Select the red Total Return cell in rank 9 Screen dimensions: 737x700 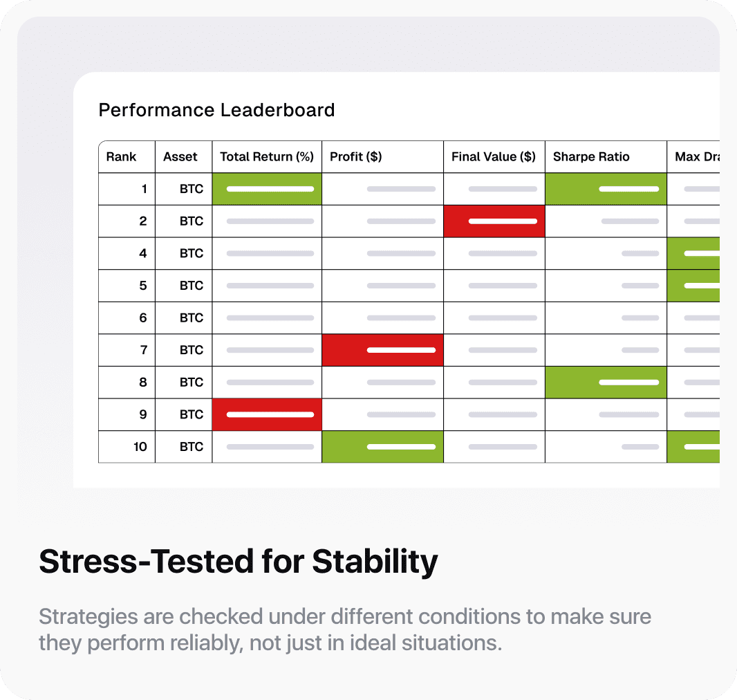[267, 414]
